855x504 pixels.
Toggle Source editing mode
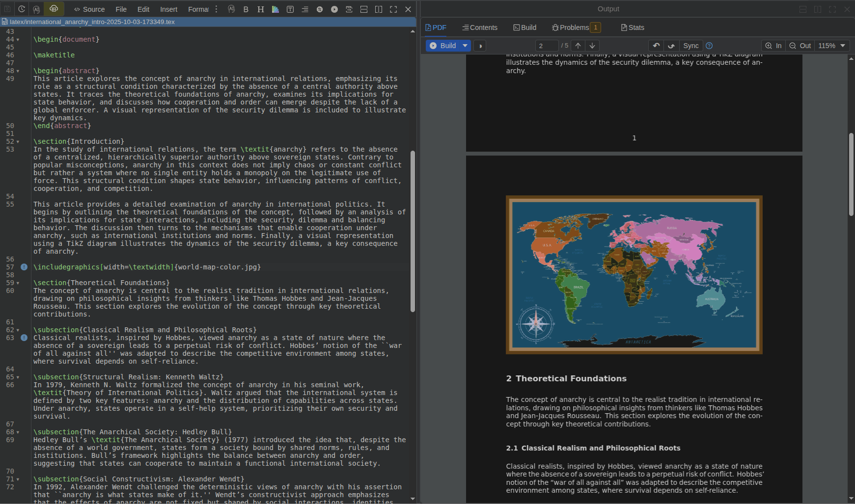pyautogui.click(x=89, y=9)
